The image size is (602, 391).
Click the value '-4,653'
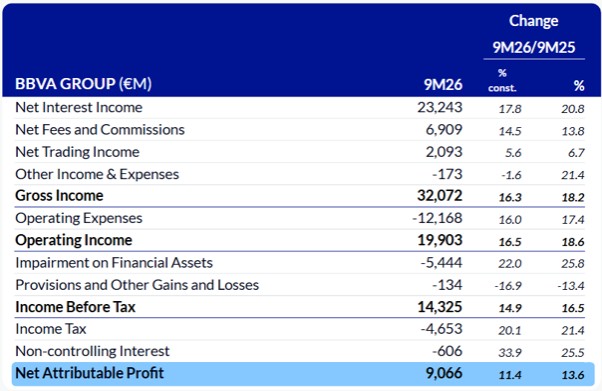click(x=442, y=329)
